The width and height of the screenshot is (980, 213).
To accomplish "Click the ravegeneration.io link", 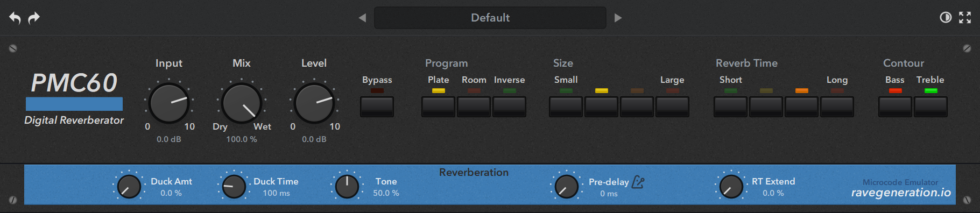I will (x=901, y=193).
